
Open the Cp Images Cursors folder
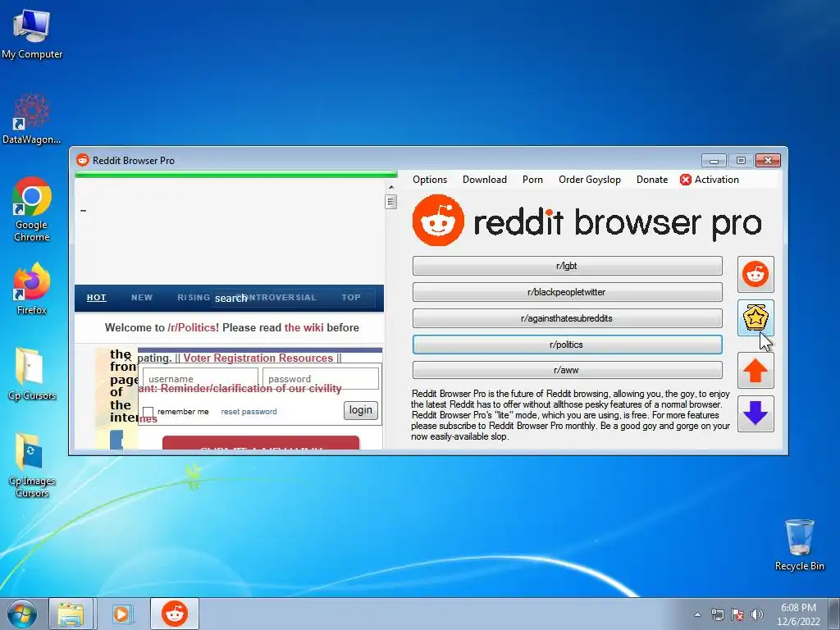tap(32, 465)
